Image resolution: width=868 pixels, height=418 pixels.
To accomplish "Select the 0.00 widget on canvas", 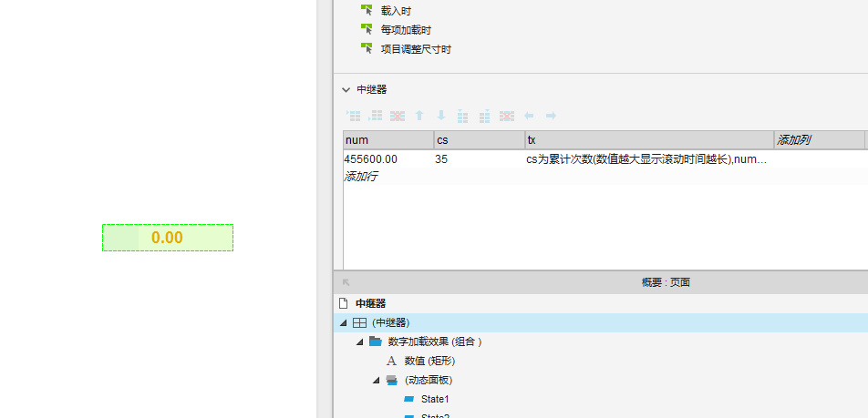I will 167,238.
